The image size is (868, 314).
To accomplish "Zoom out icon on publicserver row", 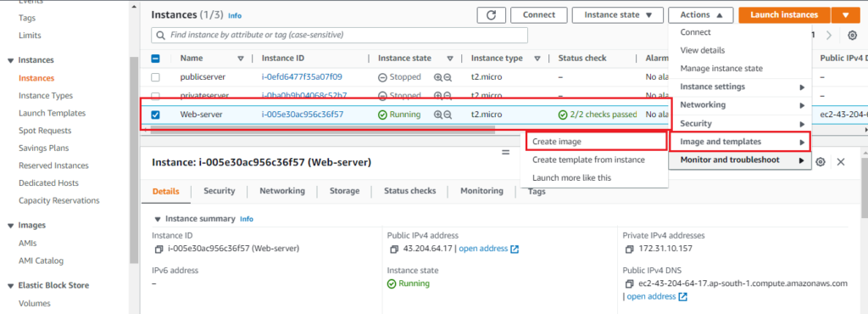I will pyautogui.click(x=448, y=77).
